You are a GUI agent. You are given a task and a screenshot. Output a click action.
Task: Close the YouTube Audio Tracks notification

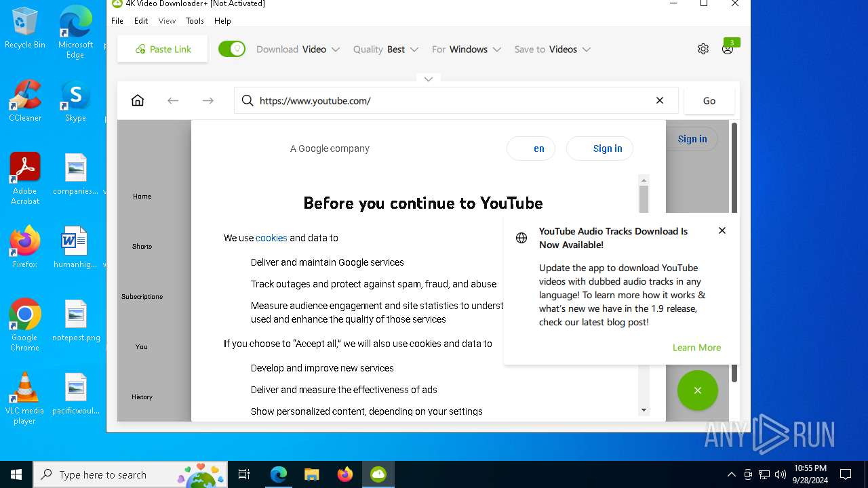click(722, 230)
